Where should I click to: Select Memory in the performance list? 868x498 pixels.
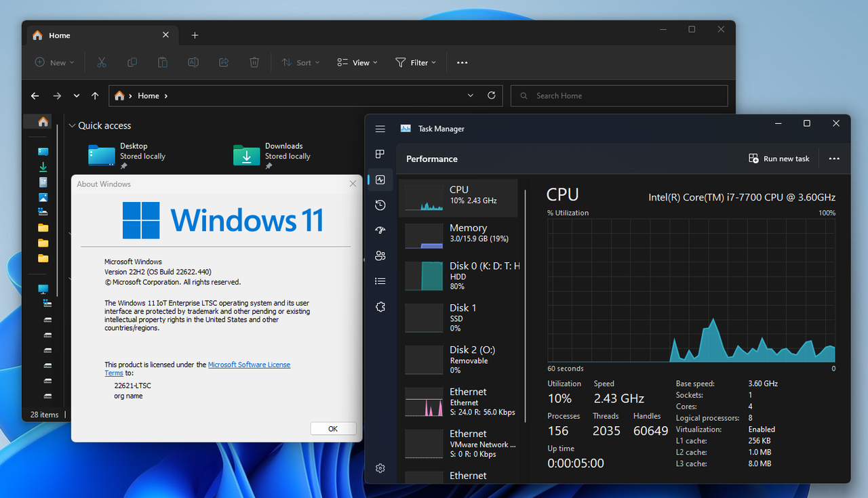tap(458, 236)
